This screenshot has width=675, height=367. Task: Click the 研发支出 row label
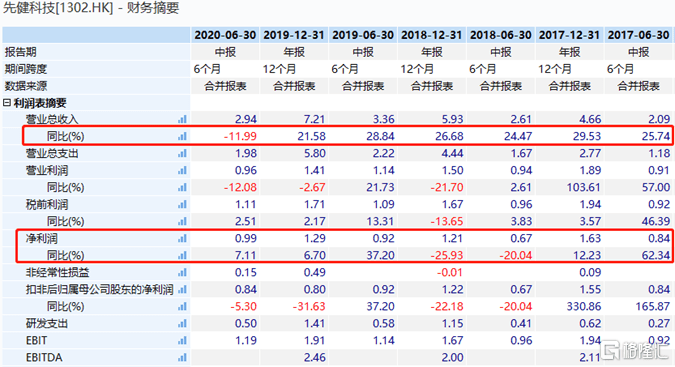[46, 324]
